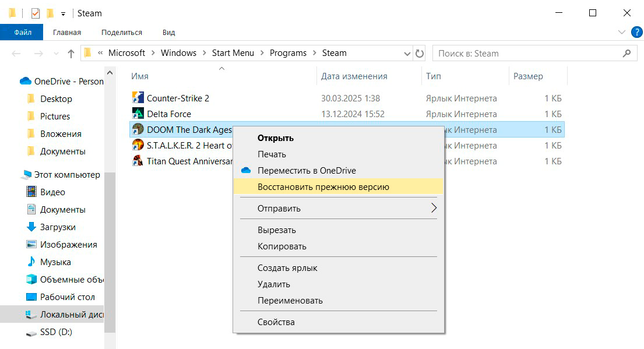This screenshot has width=644, height=349.
Task: Click the search magnifier icon
Action: (627, 54)
